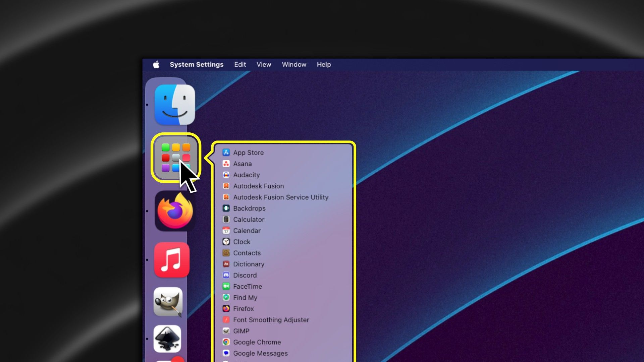Launch Google Chrome from list
Viewport: 644px width, 362px height.
tap(257, 342)
